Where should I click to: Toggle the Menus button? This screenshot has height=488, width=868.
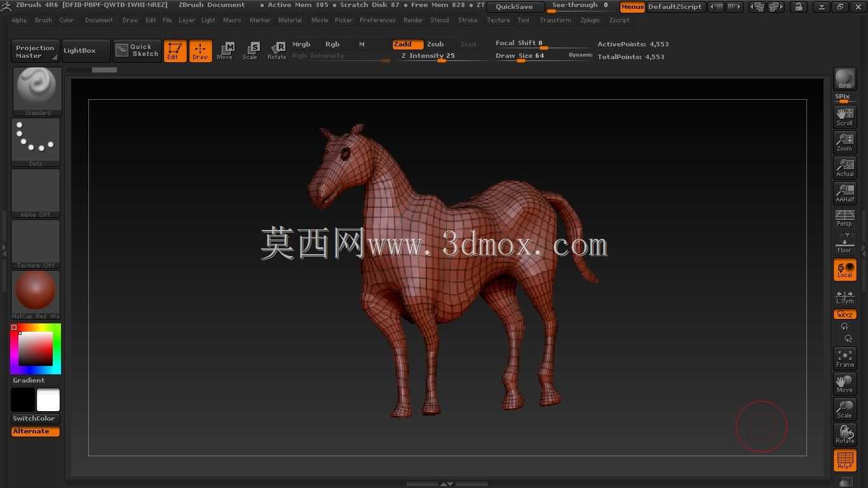pos(632,7)
